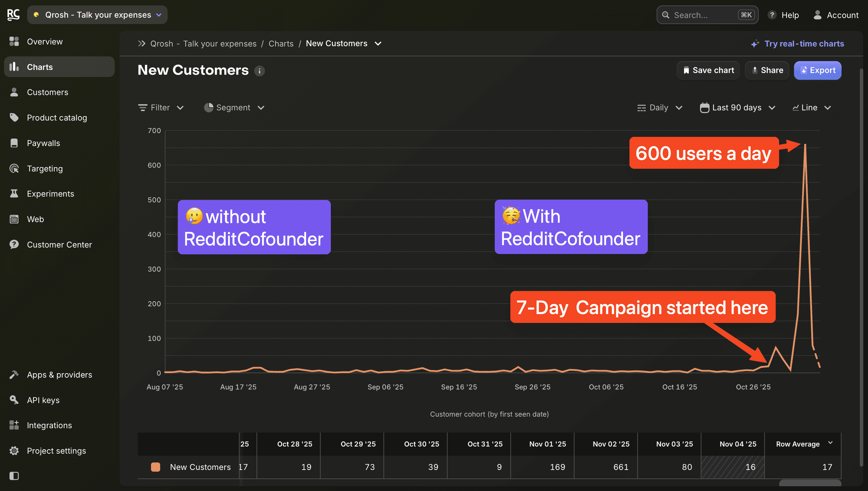Open Integrations sidebar item
Viewport: 868px width, 491px height.
(x=49, y=425)
